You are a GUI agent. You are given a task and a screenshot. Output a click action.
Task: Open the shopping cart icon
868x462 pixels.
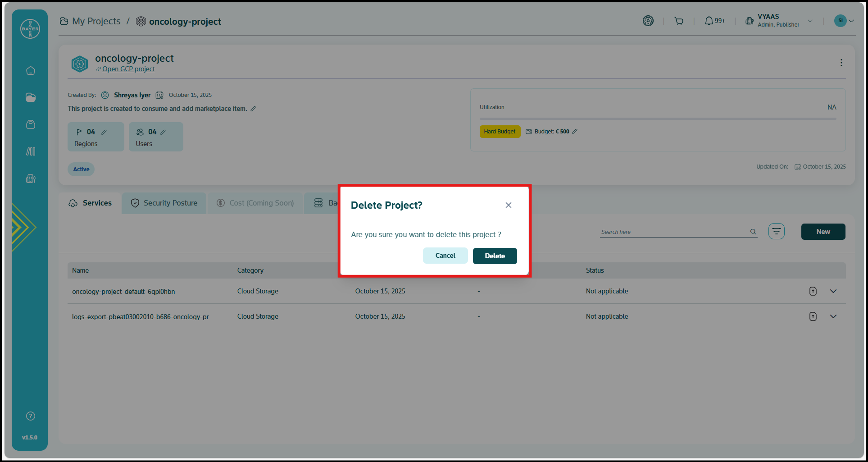679,21
